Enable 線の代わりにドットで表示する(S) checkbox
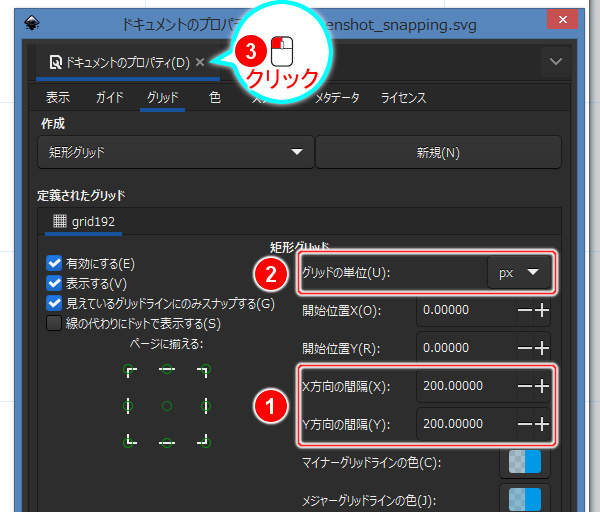 click(x=54, y=323)
